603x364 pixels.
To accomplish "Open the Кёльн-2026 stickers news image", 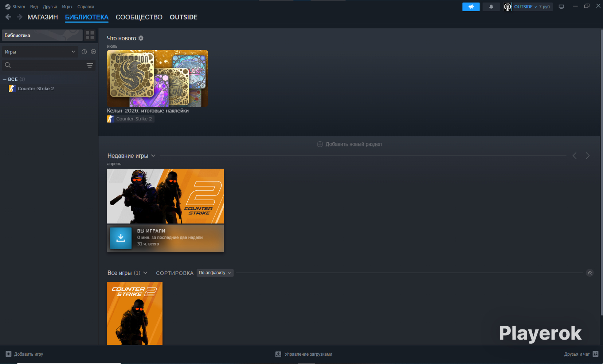I will [157, 78].
